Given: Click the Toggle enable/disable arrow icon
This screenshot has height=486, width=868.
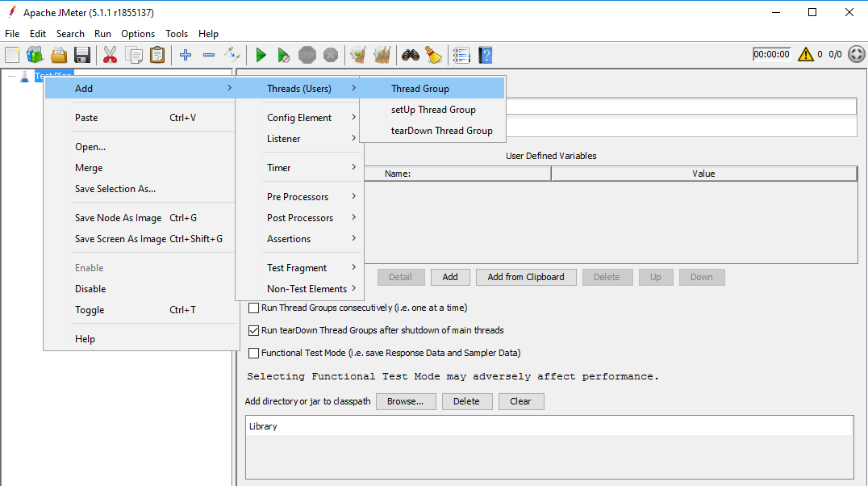Looking at the screenshot, I should click(x=232, y=55).
